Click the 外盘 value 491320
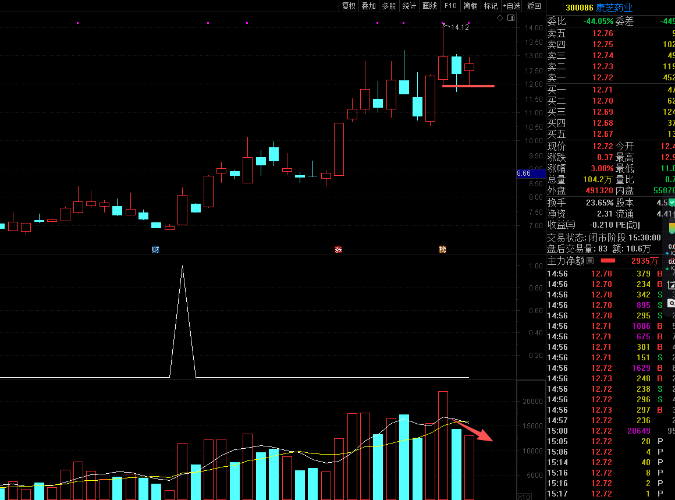This screenshot has height=500, width=675. click(x=599, y=190)
